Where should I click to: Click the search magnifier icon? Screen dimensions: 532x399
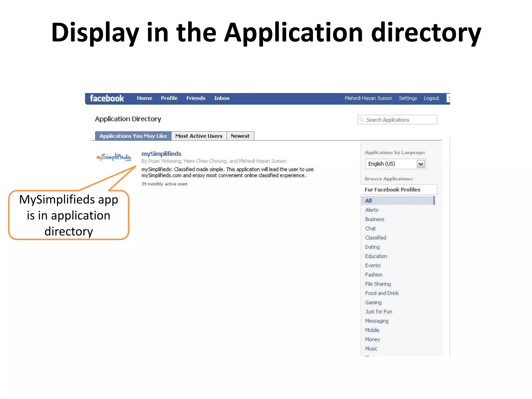pyautogui.click(x=362, y=120)
